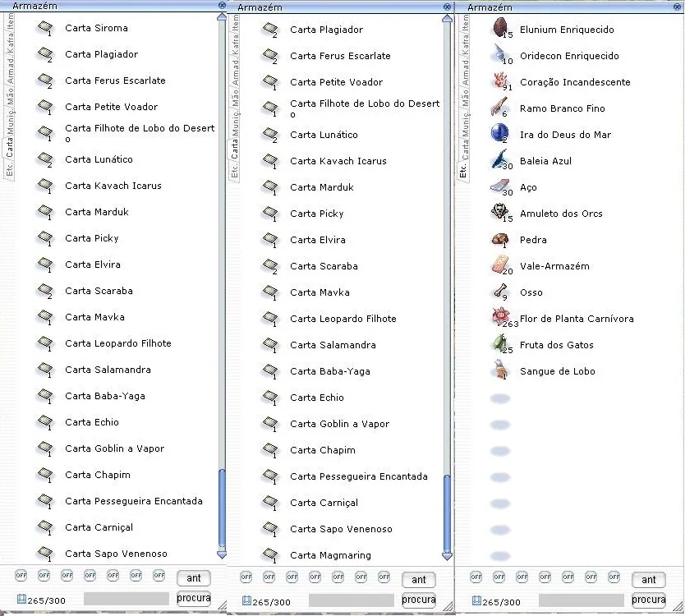
Task: Select the Elunium Enriquecido item icon
Action: [499, 28]
